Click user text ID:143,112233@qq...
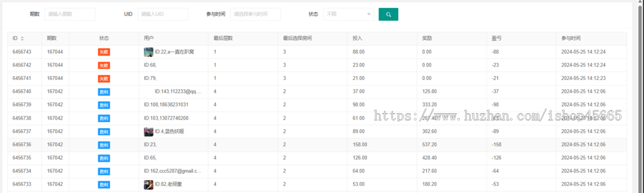Image resolution: width=644 pixels, height=193 pixels. pos(178,92)
